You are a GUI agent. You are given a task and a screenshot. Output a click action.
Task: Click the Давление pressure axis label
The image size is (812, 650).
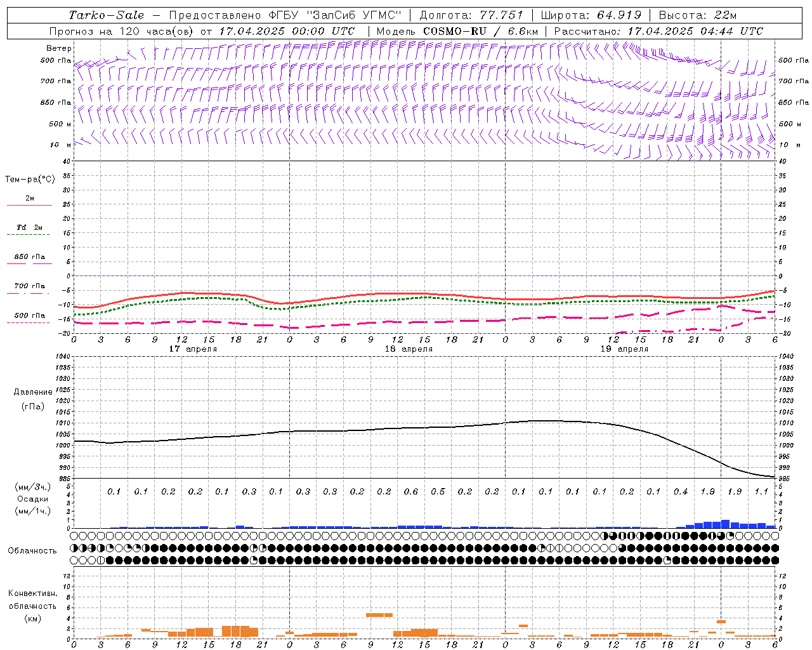tap(33, 392)
